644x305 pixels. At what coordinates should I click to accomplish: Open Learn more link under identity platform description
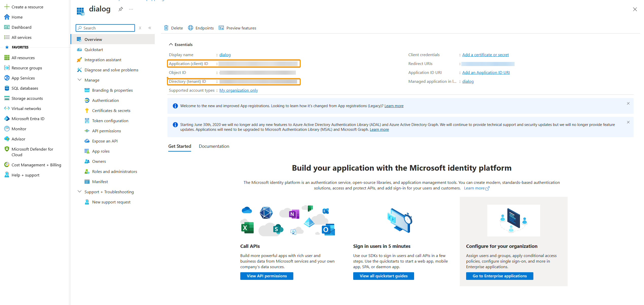[476, 188]
